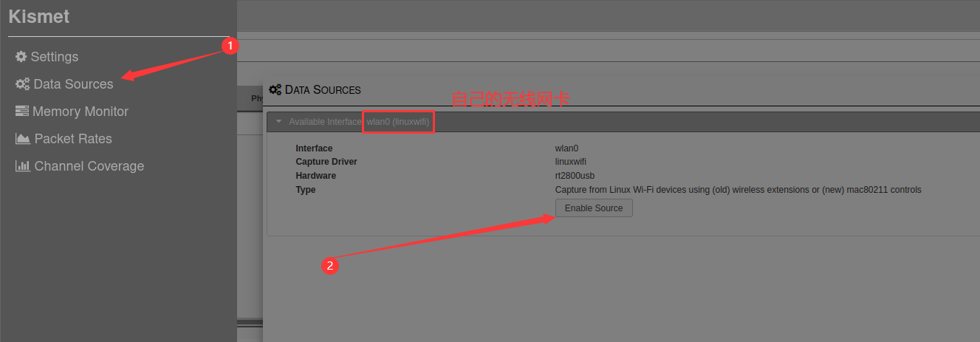980x342 pixels.
Task: Click the red circle marker numbered 1
Action: click(x=230, y=46)
